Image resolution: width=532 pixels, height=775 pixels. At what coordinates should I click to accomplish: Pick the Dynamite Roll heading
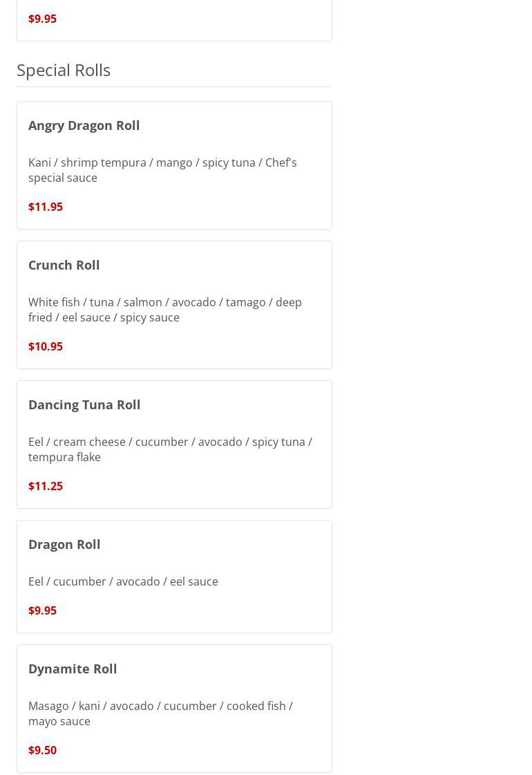73,669
